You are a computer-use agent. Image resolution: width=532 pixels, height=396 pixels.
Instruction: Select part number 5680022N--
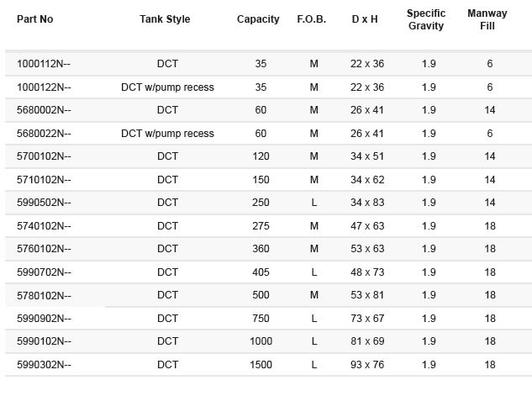pos(44,134)
